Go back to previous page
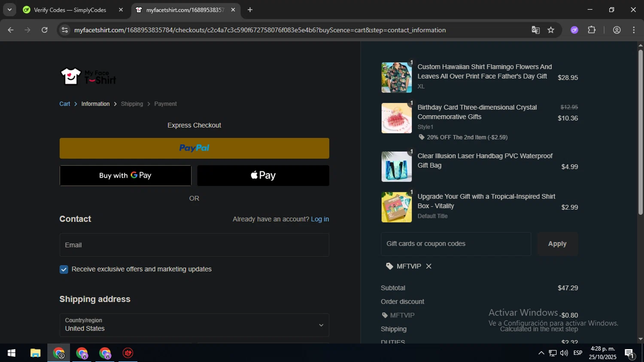Image resolution: width=644 pixels, height=362 pixels. 11,30
